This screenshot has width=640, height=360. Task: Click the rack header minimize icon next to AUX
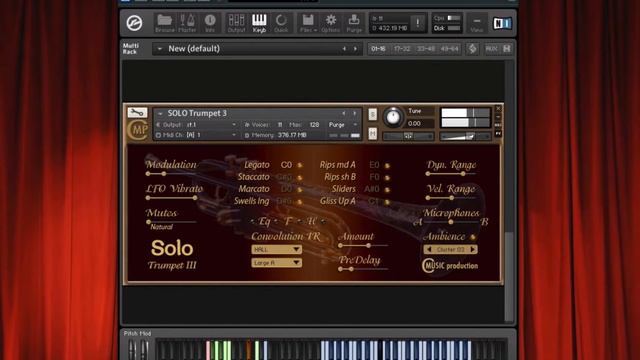point(507,49)
